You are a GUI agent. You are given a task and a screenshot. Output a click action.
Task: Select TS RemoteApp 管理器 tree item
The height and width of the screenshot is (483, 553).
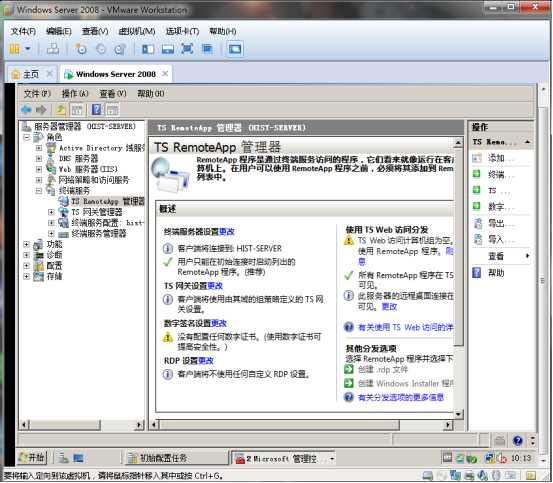coord(107,201)
